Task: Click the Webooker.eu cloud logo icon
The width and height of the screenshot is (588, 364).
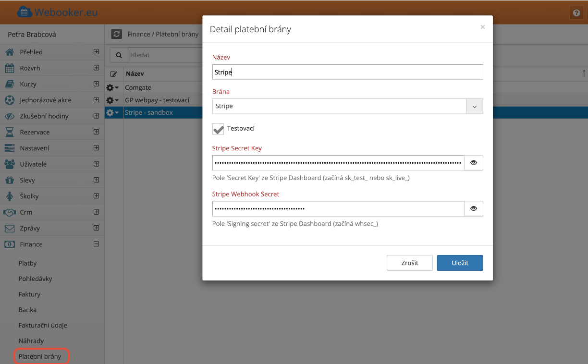Action: tap(24, 12)
